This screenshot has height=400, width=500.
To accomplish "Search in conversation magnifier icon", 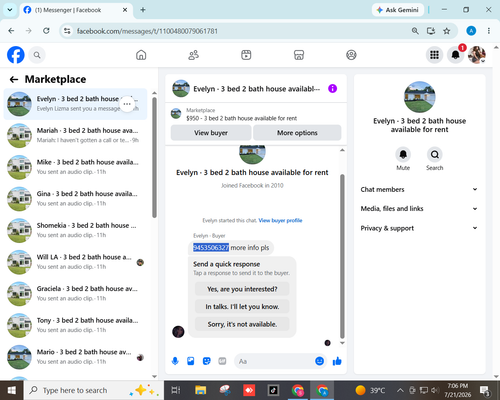I will point(435,155).
